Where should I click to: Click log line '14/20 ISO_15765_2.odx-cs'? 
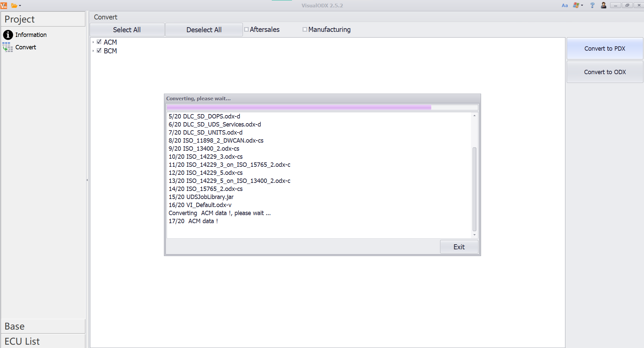(x=206, y=189)
